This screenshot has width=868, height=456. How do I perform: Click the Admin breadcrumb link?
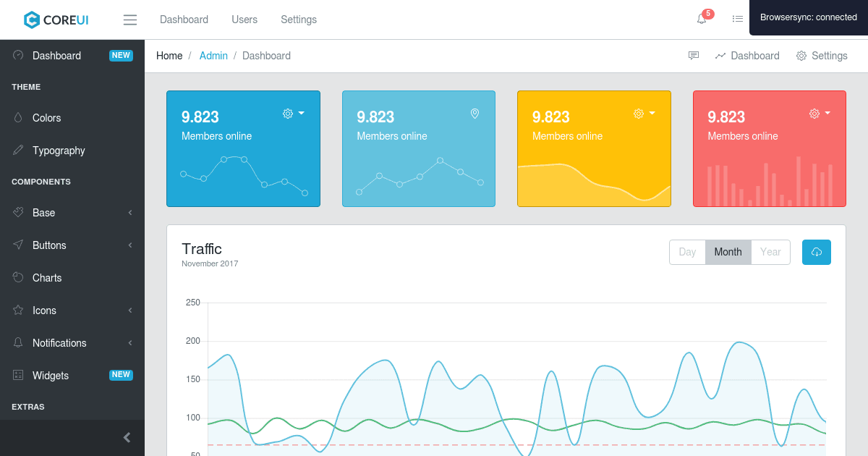(213, 56)
